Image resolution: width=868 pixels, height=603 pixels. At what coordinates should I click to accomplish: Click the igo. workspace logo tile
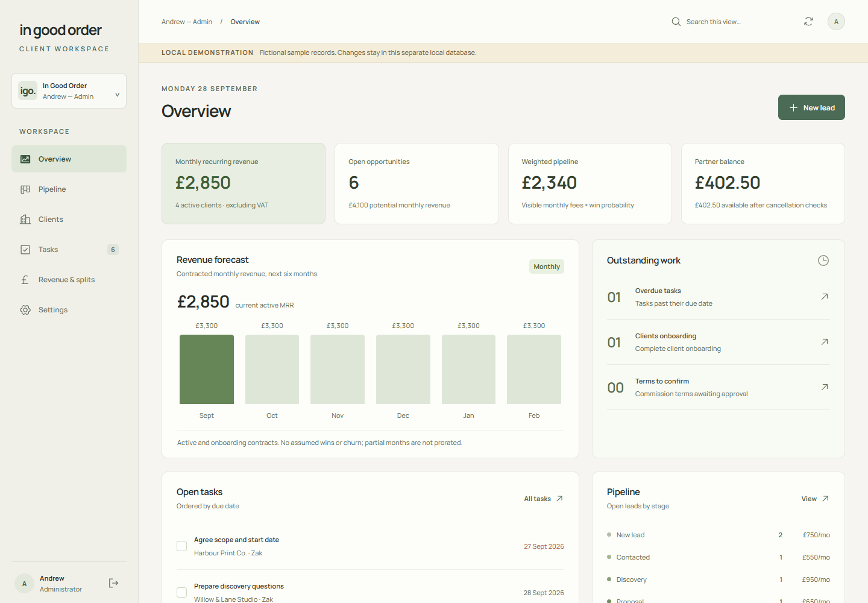(x=28, y=91)
